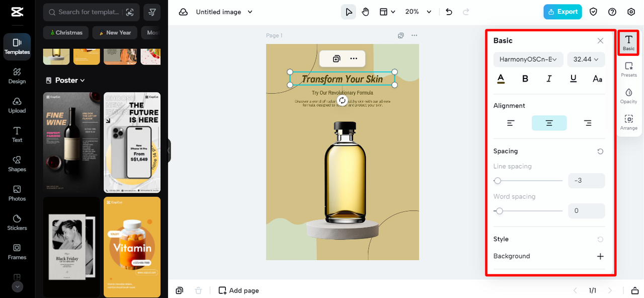Choose the Fine Wine poster template
Image resolution: width=644 pixels, height=298 pixels.
(x=71, y=142)
